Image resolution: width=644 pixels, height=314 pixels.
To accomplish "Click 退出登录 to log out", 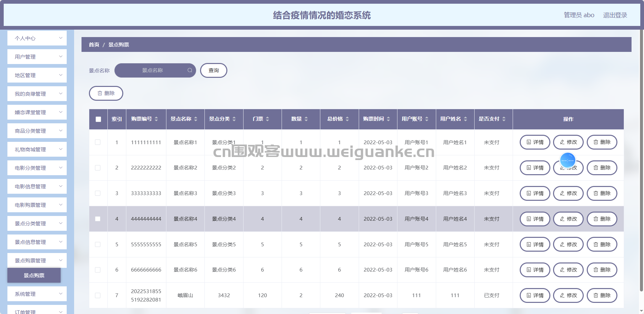I will 615,15.
